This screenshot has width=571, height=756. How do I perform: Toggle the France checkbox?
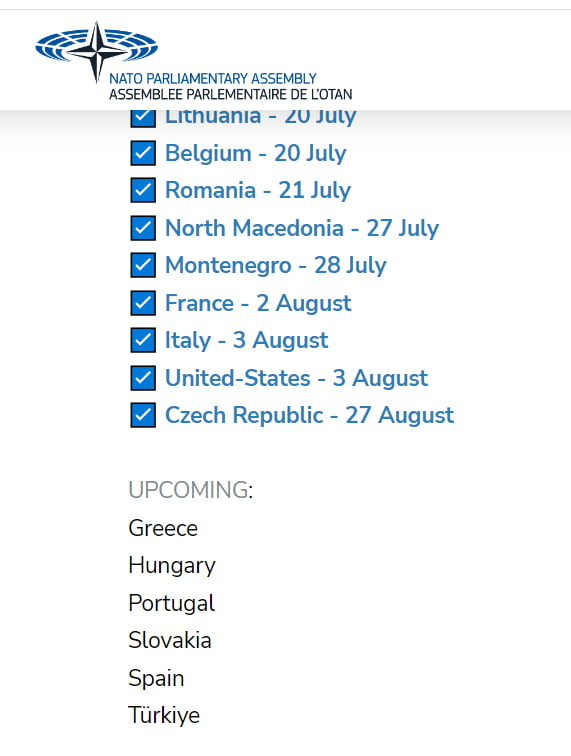point(143,303)
